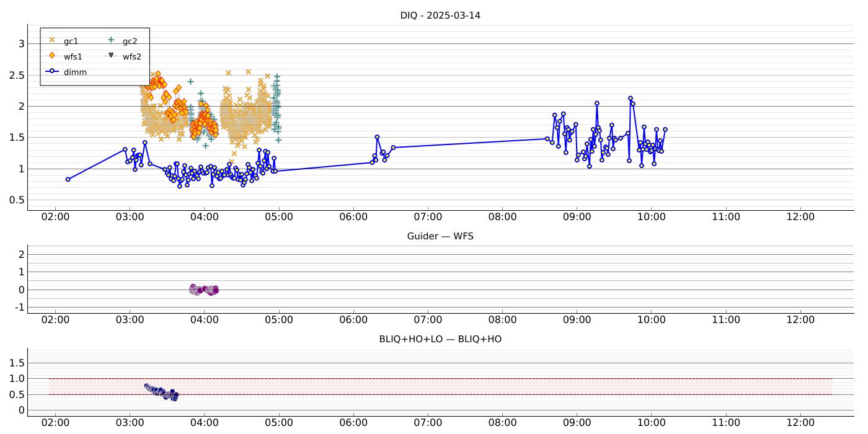Click the plot title DIQ - 2025-03-14
The height and width of the screenshot is (434, 868).
440,15
